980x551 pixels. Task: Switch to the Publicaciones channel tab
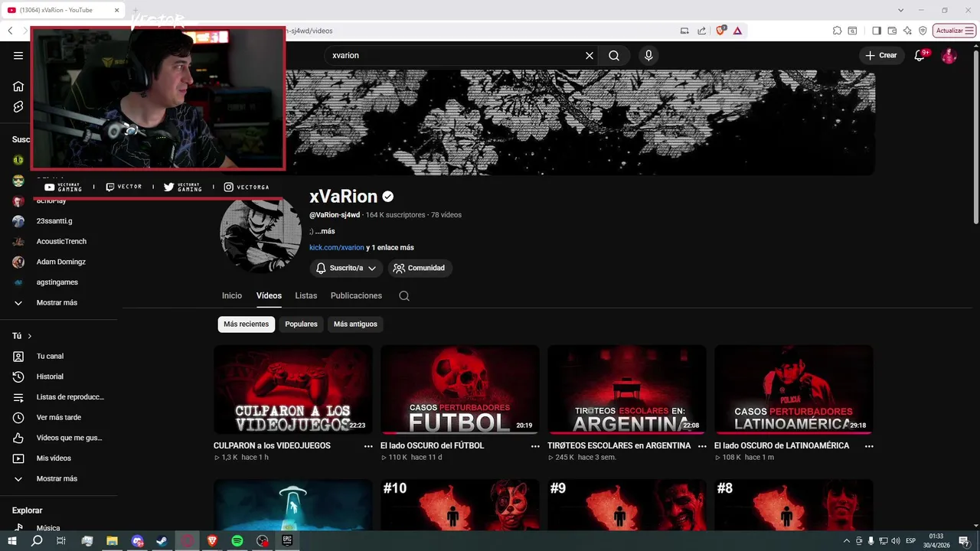356,295
